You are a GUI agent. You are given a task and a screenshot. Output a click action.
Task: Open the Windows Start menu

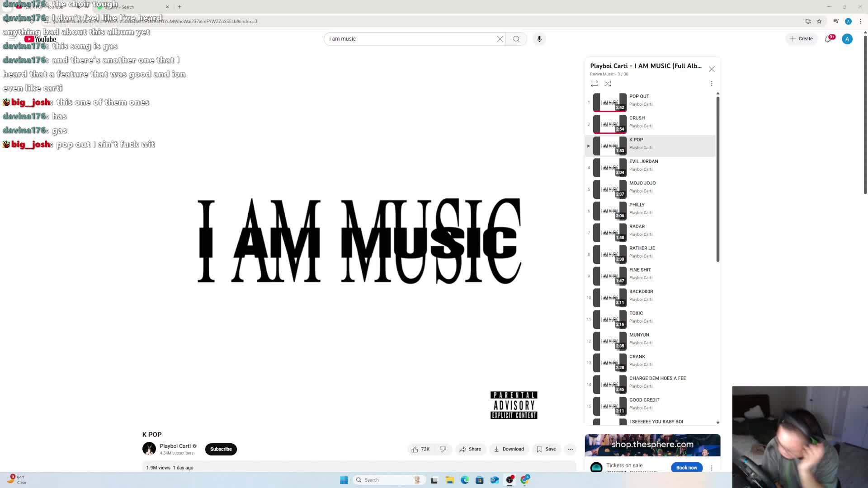pos(344,480)
